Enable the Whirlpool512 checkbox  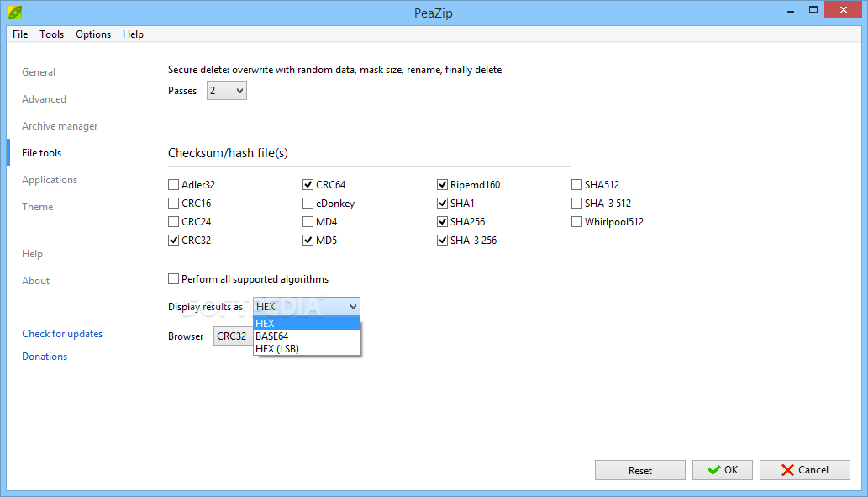(576, 222)
